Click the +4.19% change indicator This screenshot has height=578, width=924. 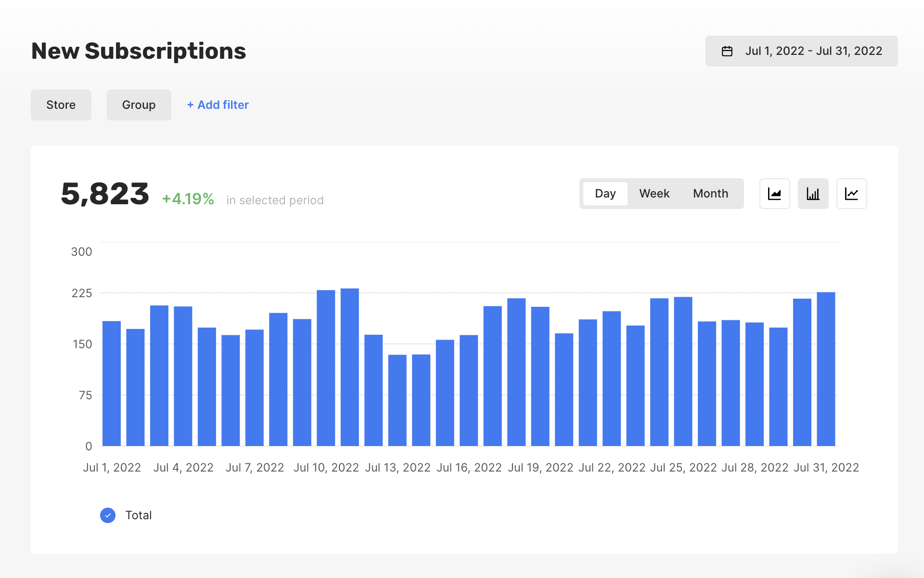click(188, 199)
